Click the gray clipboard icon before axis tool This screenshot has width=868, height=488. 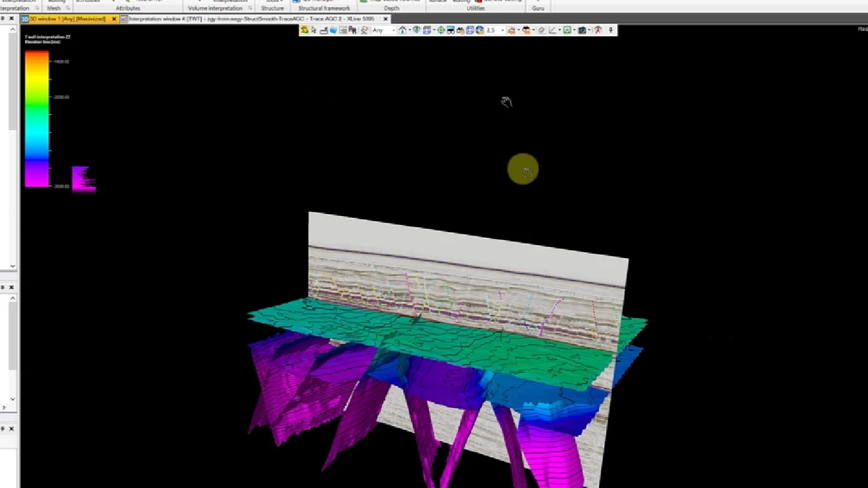542,30
